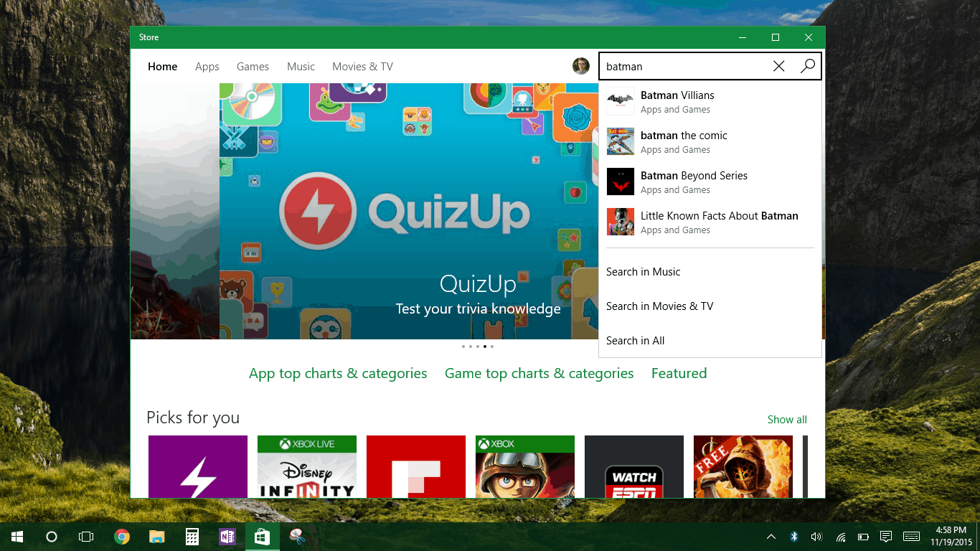Click the magnifying glass search icon
The image size is (980, 551).
point(807,66)
